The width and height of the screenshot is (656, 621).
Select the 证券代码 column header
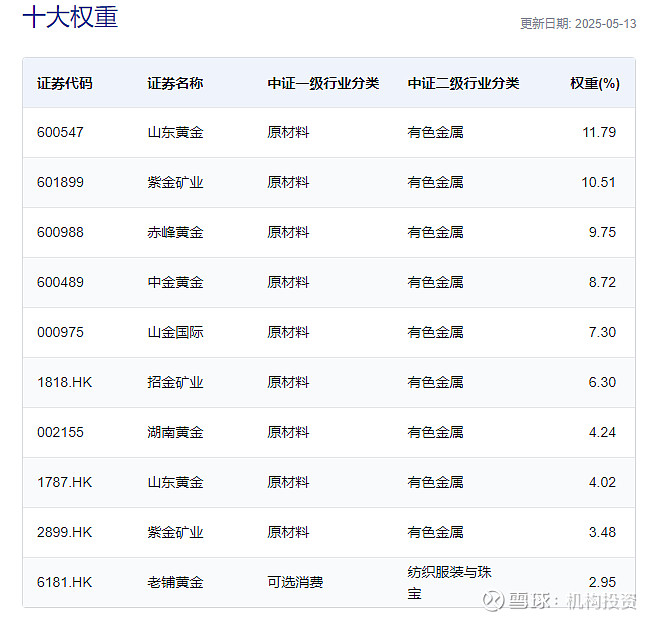64,83
